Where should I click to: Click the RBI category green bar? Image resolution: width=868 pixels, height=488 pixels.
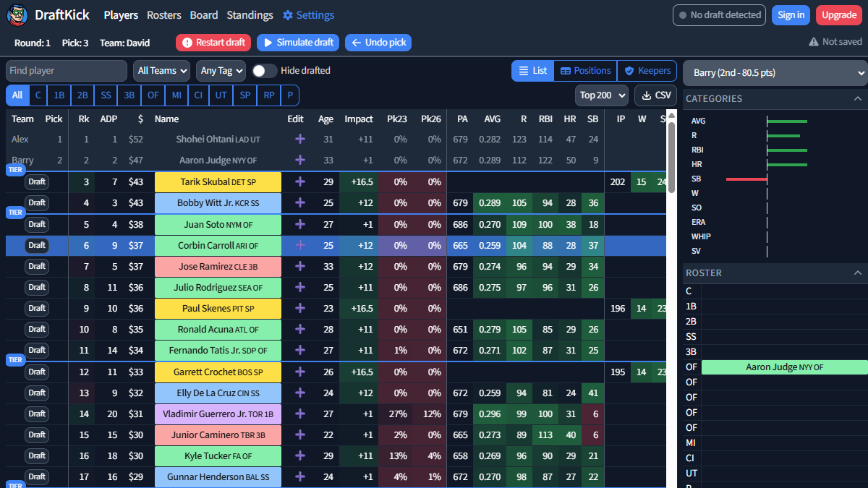(787, 150)
